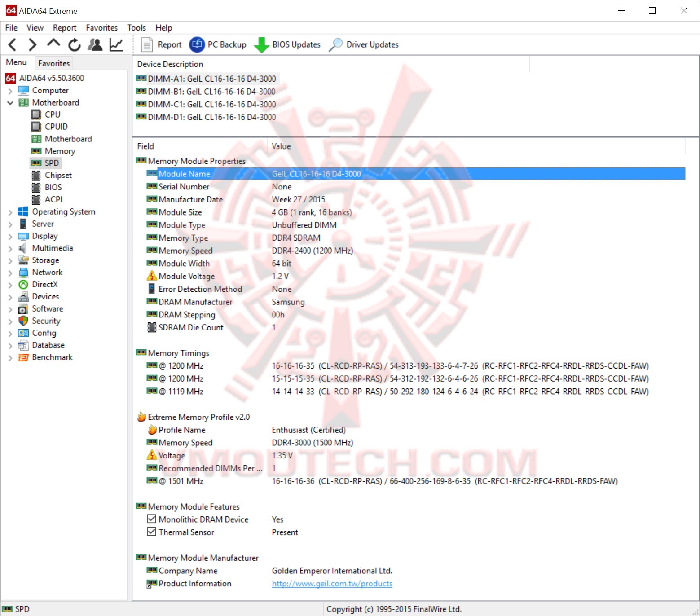Expand the Multimedia tree node
This screenshot has width=700, height=616.
[x=10, y=248]
